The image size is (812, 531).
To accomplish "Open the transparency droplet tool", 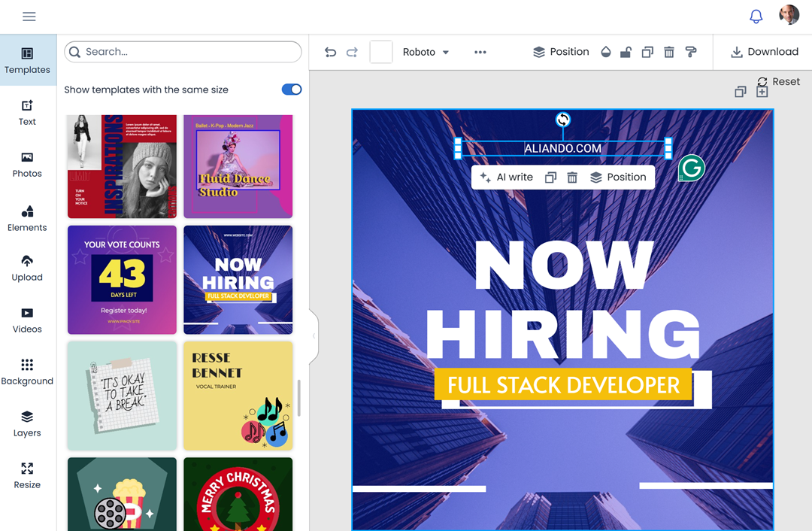I will click(x=606, y=52).
